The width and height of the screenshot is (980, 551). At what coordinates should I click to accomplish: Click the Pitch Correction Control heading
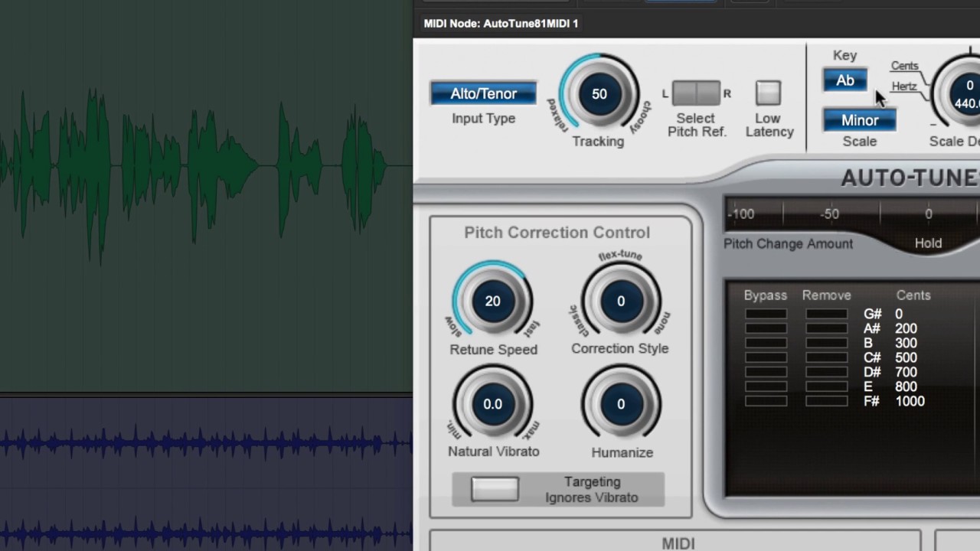pos(557,233)
